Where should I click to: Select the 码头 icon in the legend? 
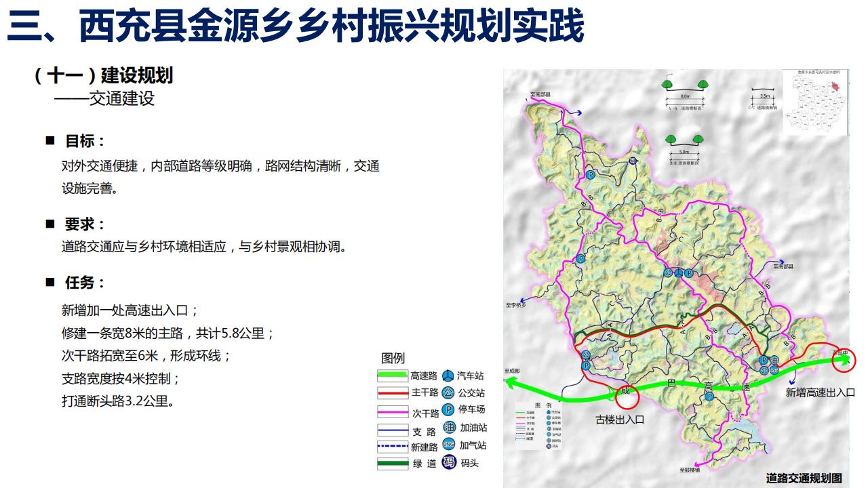(448, 463)
